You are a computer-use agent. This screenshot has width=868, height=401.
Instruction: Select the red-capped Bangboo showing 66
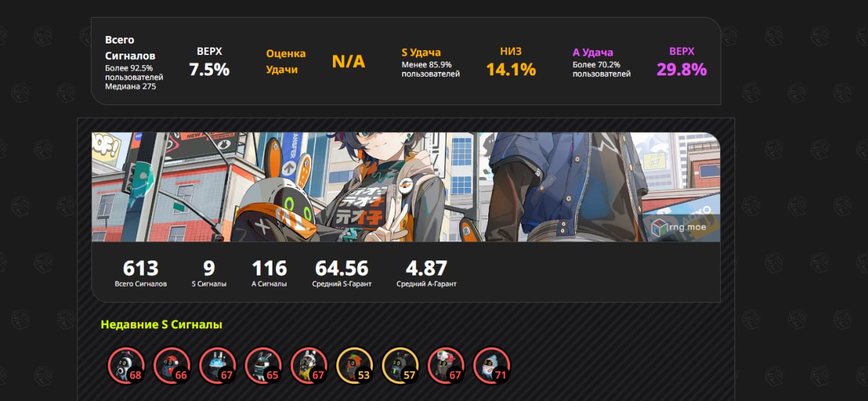click(x=172, y=366)
